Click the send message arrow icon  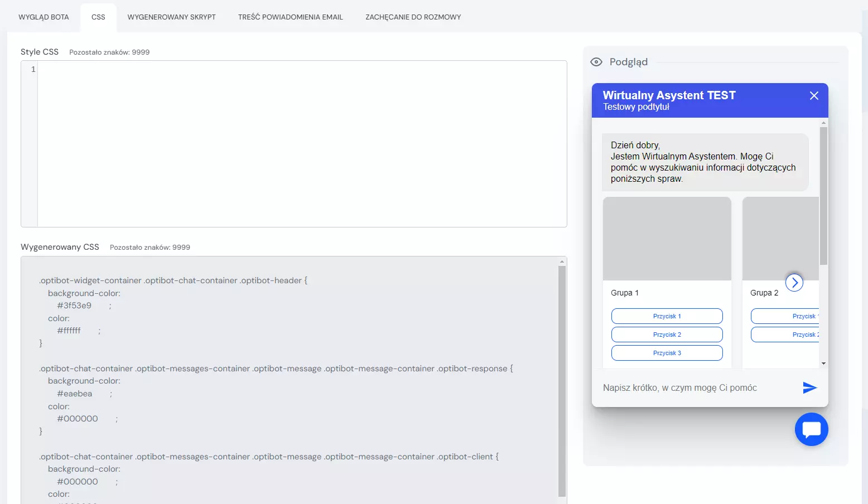pyautogui.click(x=810, y=387)
